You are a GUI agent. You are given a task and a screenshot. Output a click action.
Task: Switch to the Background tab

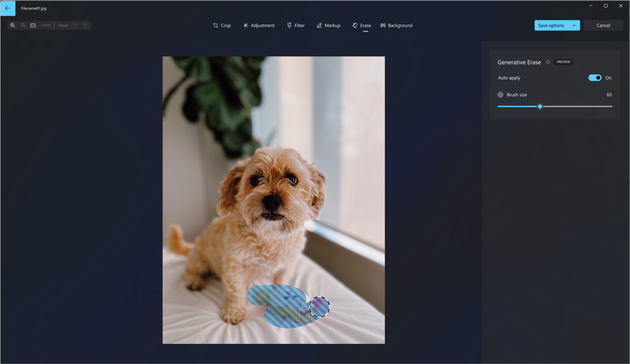(396, 25)
